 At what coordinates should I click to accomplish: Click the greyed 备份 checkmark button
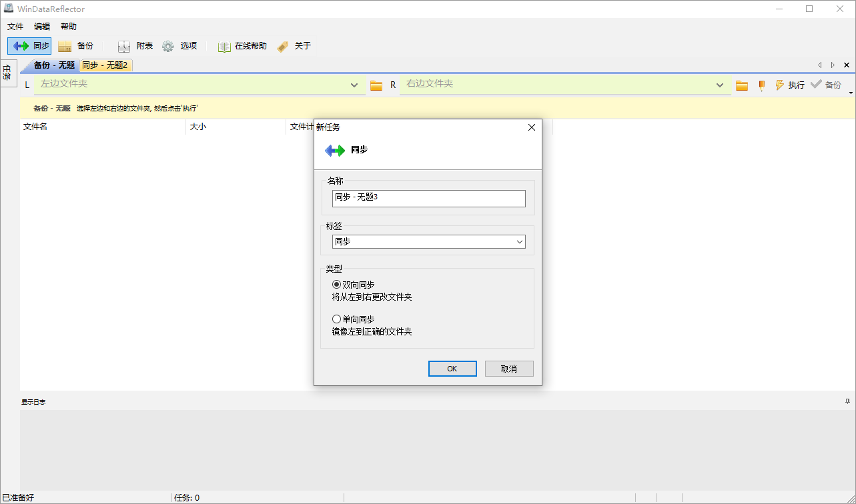coord(826,85)
